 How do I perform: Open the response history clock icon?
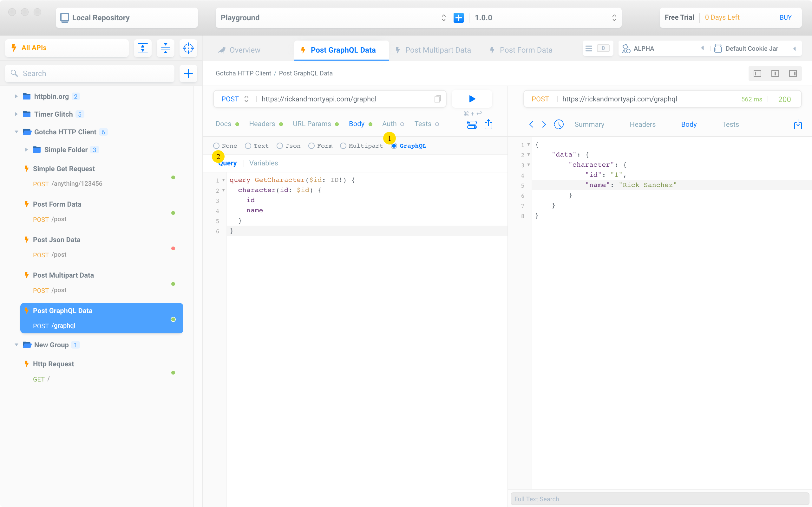coord(559,125)
